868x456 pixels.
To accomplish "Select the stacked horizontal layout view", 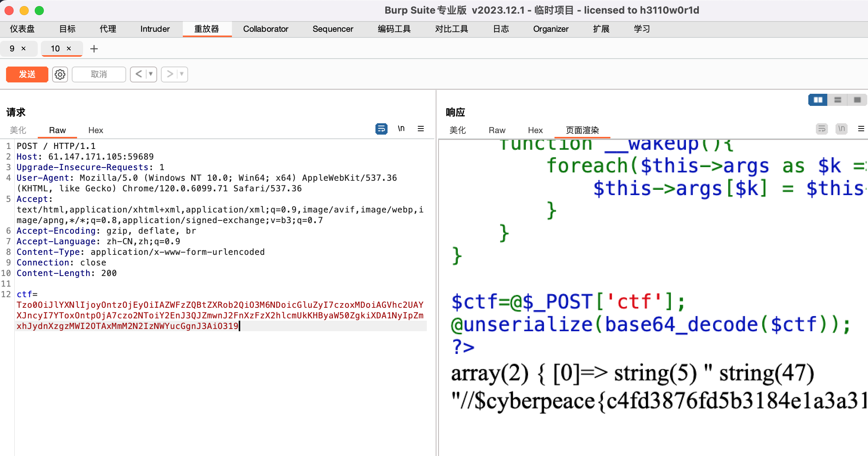I will coord(838,99).
